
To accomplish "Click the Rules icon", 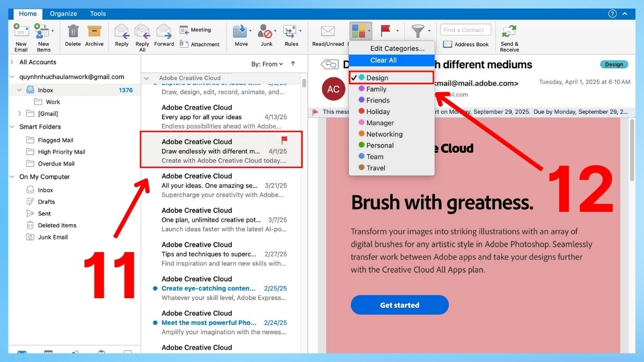I will tap(290, 31).
